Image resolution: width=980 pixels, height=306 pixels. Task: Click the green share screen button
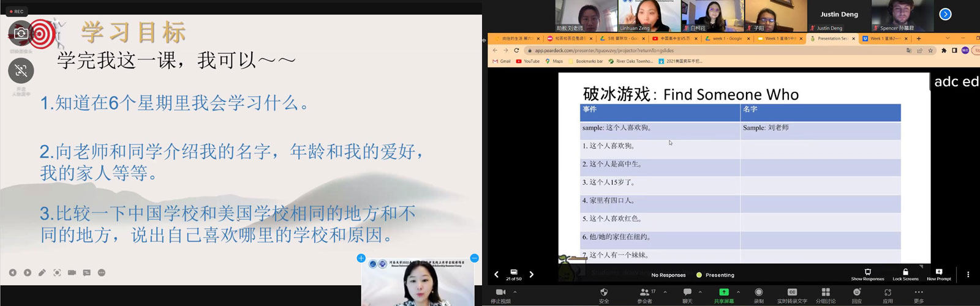[723, 293]
